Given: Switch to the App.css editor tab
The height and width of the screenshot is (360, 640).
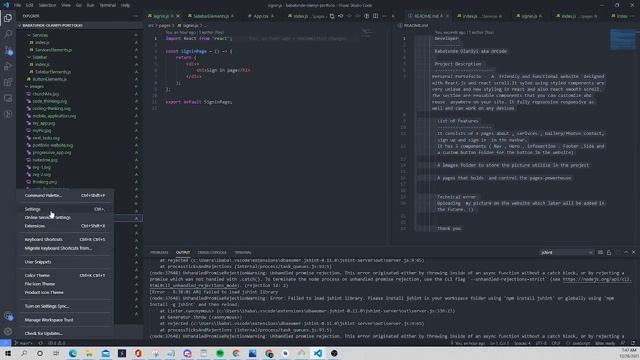Looking at the screenshot, I should coord(261,16).
